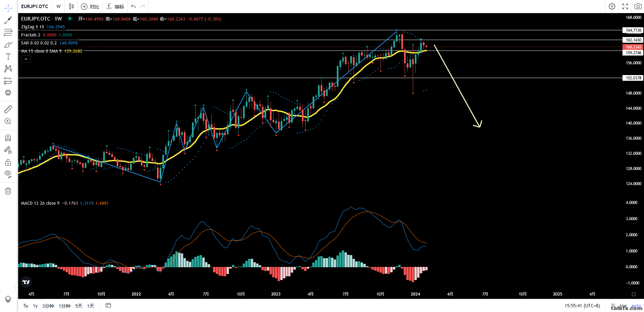Change the W timeframe interval

tap(58, 6)
